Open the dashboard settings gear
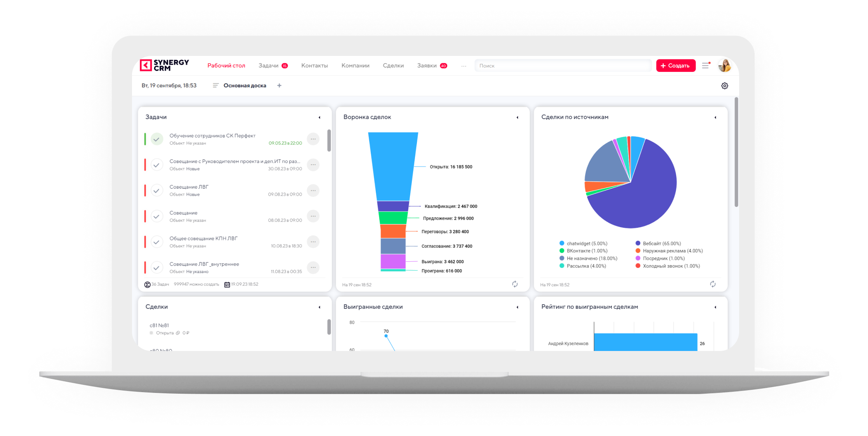The image size is (868, 436). click(724, 86)
